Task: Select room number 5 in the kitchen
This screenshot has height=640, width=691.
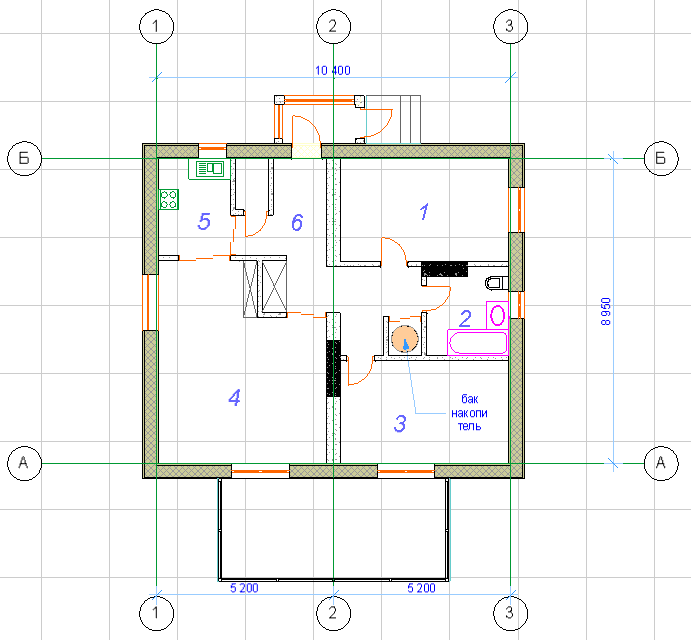Action: pos(203,221)
